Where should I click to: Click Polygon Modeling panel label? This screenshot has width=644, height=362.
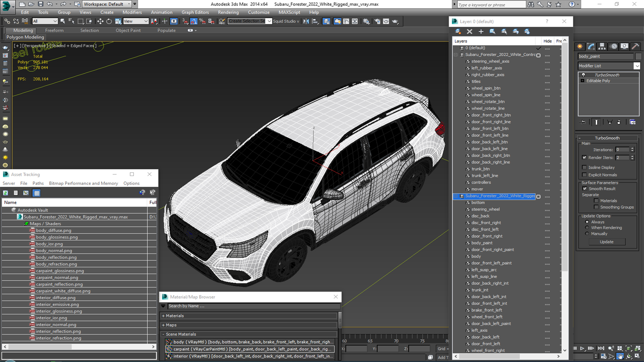[x=25, y=37]
